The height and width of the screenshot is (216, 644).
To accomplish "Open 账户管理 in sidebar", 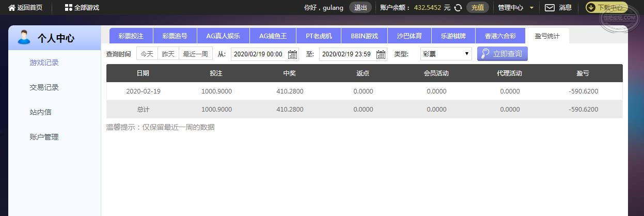I will (44, 137).
